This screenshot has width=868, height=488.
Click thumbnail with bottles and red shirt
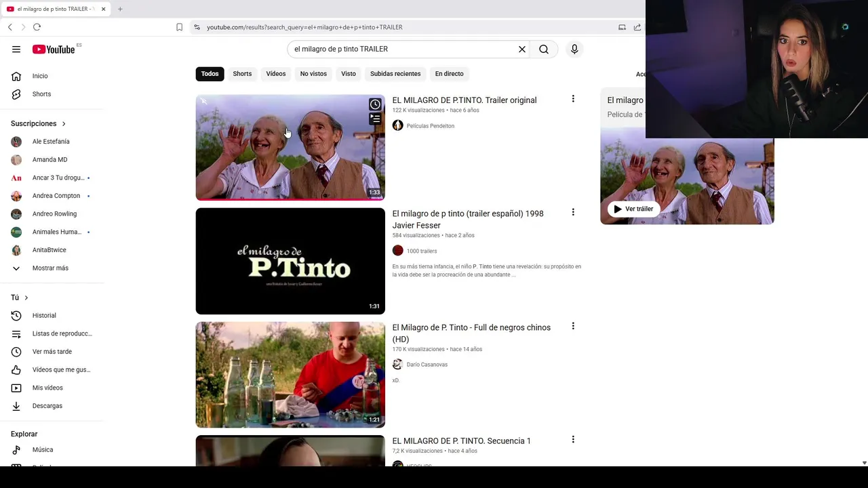[290, 375]
